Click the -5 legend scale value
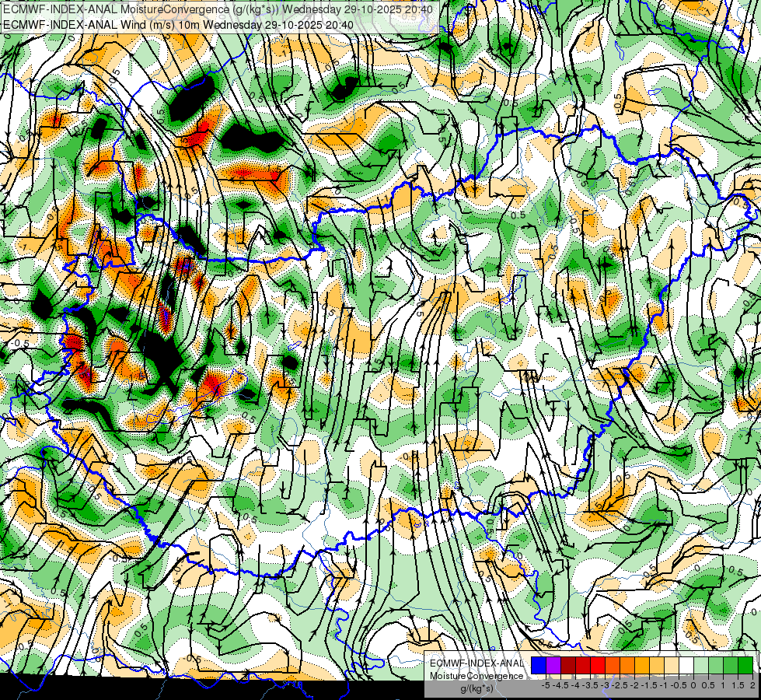 coord(546,685)
